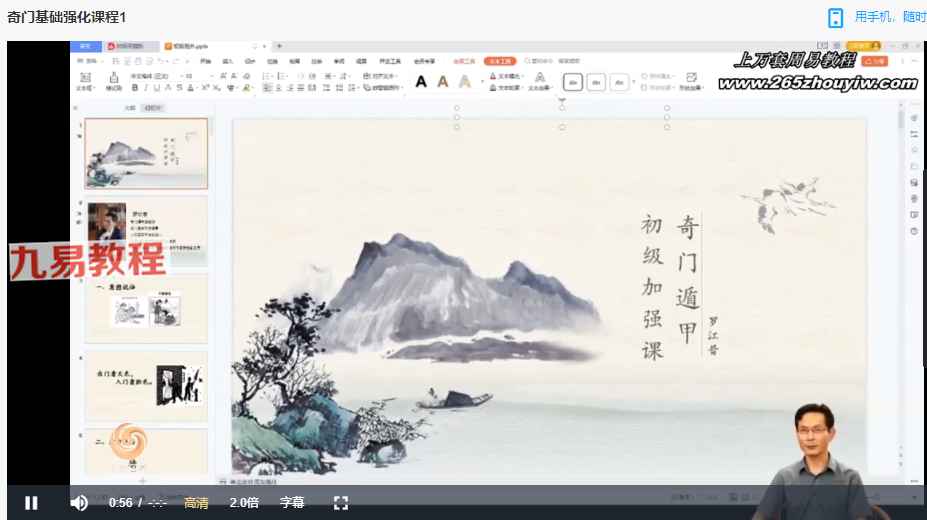
Task: Click the orange share button under watermark
Action: (x=875, y=61)
